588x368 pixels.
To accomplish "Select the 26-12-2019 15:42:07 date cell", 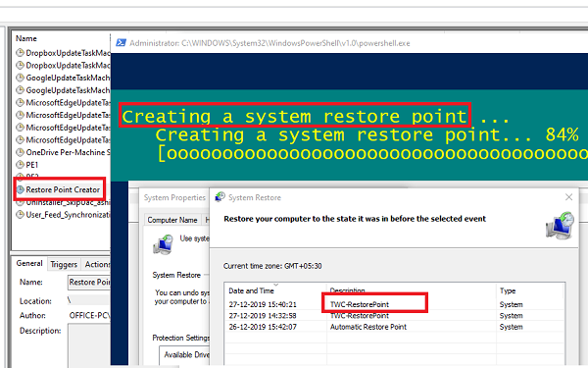I will [x=263, y=327].
